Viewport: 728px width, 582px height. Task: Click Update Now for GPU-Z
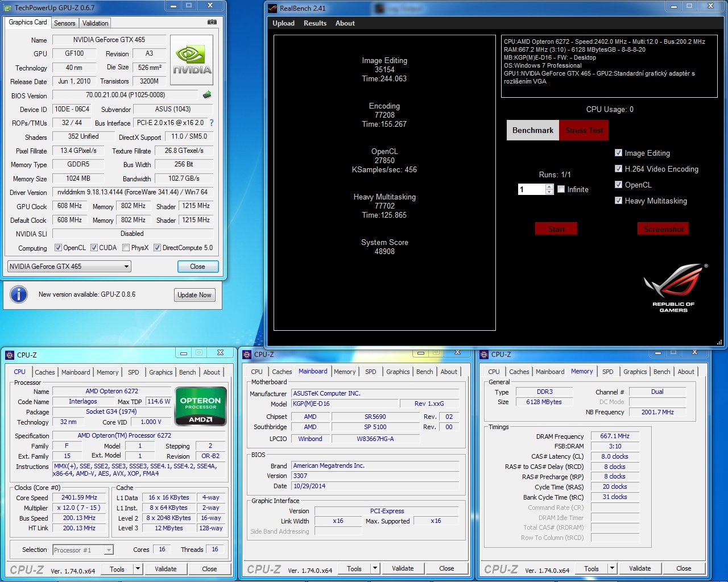(x=195, y=294)
